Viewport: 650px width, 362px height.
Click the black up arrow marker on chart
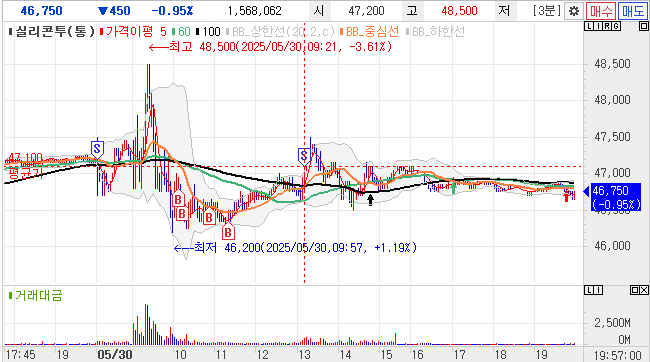[x=370, y=200]
